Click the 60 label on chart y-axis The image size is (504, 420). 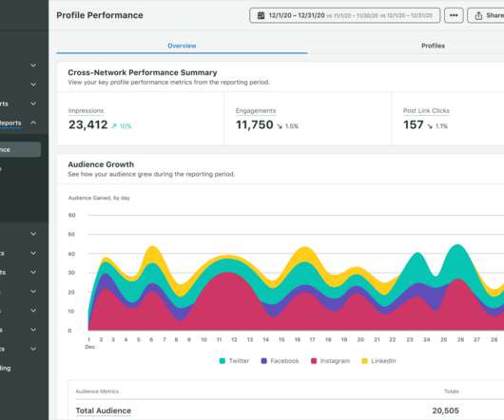pos(71,215)
